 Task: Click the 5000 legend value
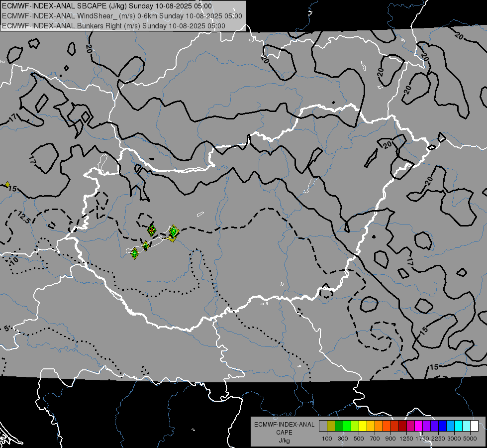click(470, 439)
